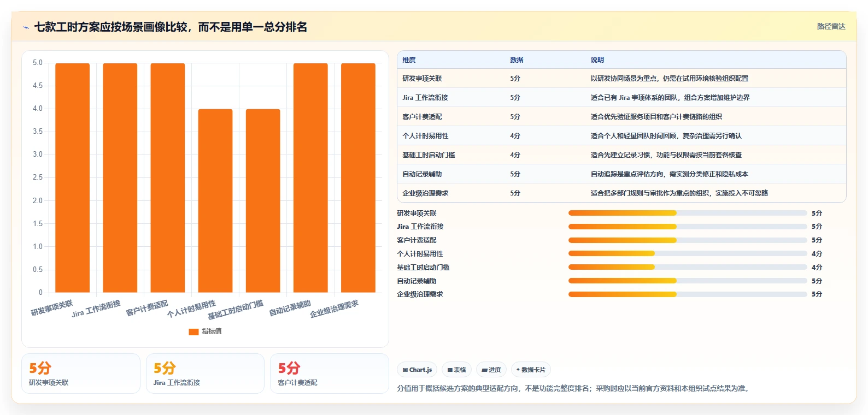Click the 基础工时启动门槛 progress bar
The width and height of the screenshot is (868, 415).
688,267
